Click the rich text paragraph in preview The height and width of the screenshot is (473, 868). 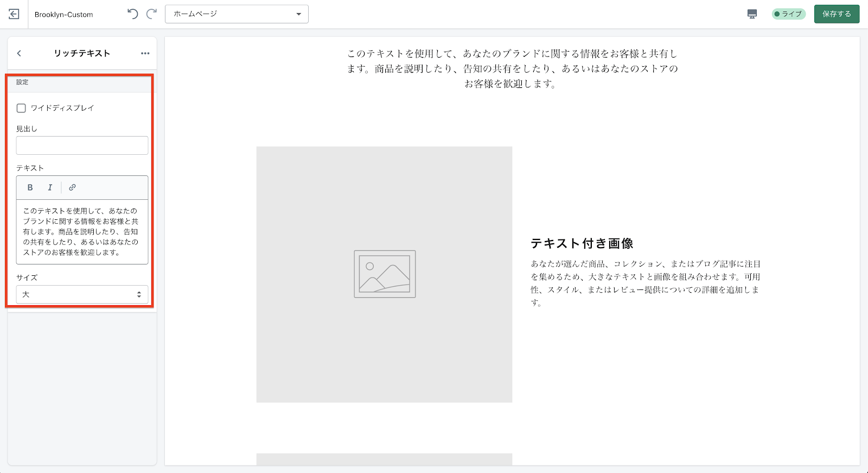(x=512, y=68)
